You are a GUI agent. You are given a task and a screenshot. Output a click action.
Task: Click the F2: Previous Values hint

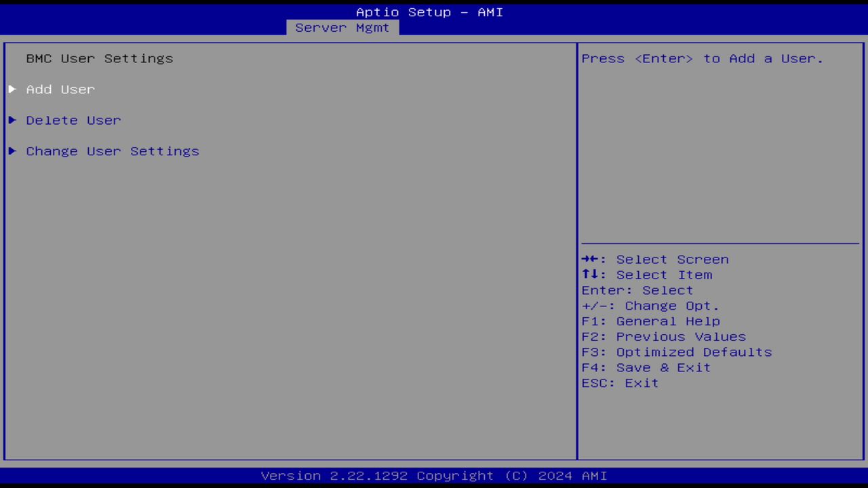click(664, 337)
